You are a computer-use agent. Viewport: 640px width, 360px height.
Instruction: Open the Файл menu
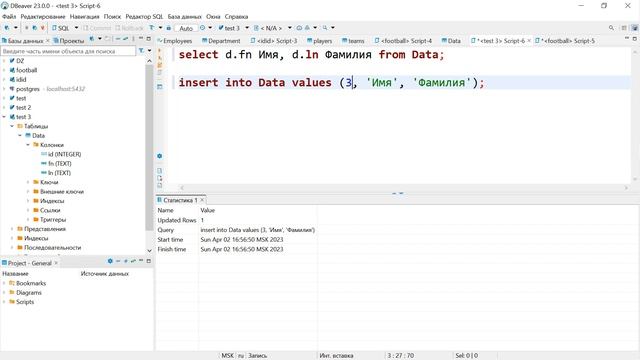click(x=9, y=16)
